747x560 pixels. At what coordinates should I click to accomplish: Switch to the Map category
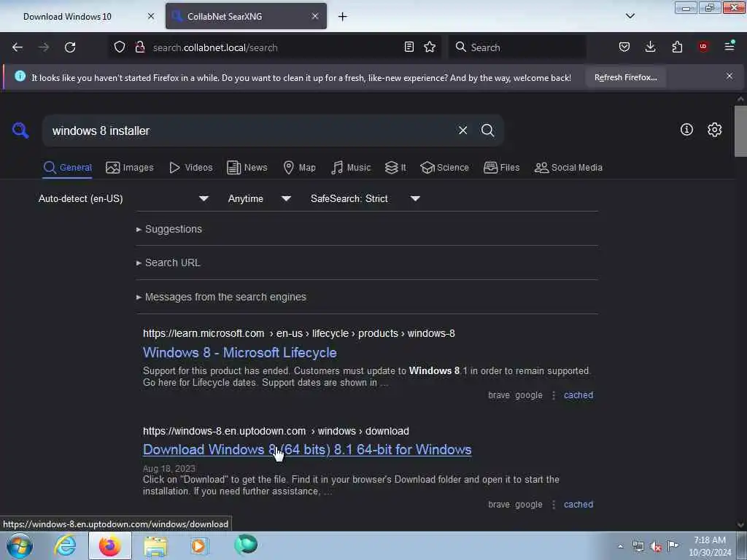click(x=299, y=168)
